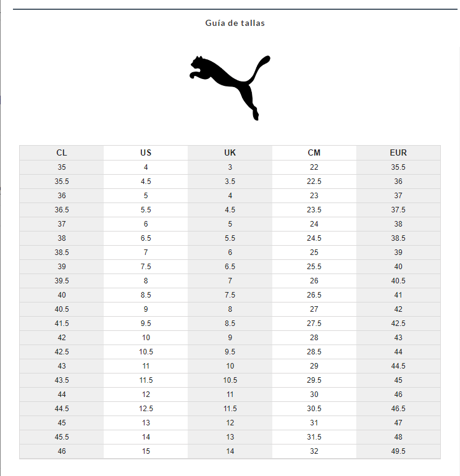Select the CM column header
The image size is (460, 476).
tap(314, 152)
